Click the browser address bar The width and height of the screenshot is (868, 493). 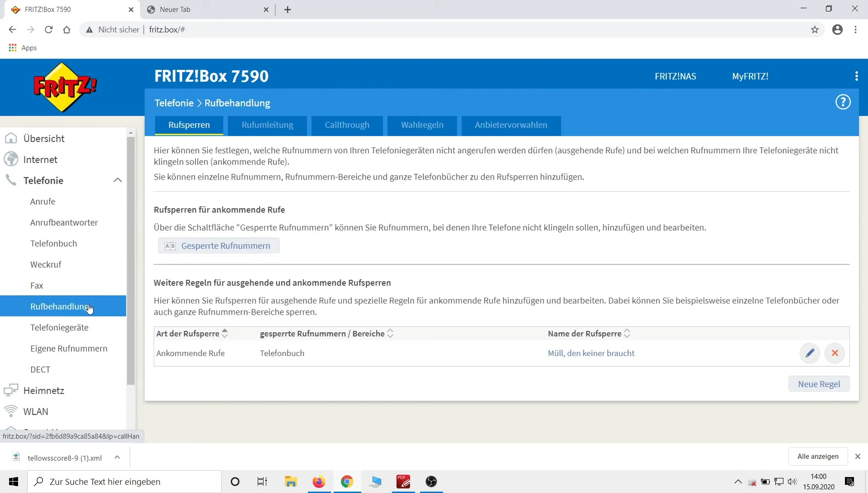tap(452, 30)
